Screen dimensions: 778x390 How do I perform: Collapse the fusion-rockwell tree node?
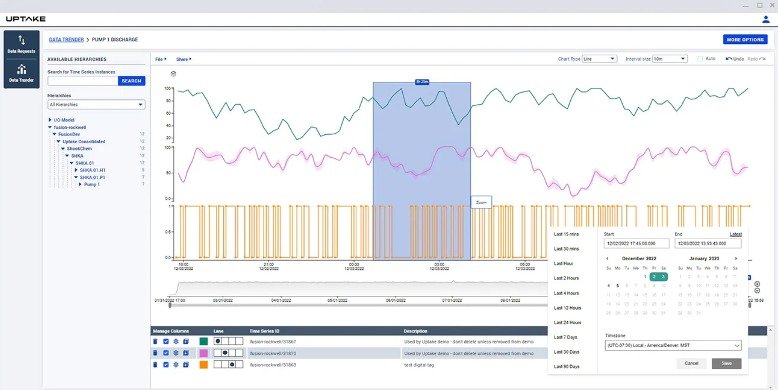click(50, 127)
